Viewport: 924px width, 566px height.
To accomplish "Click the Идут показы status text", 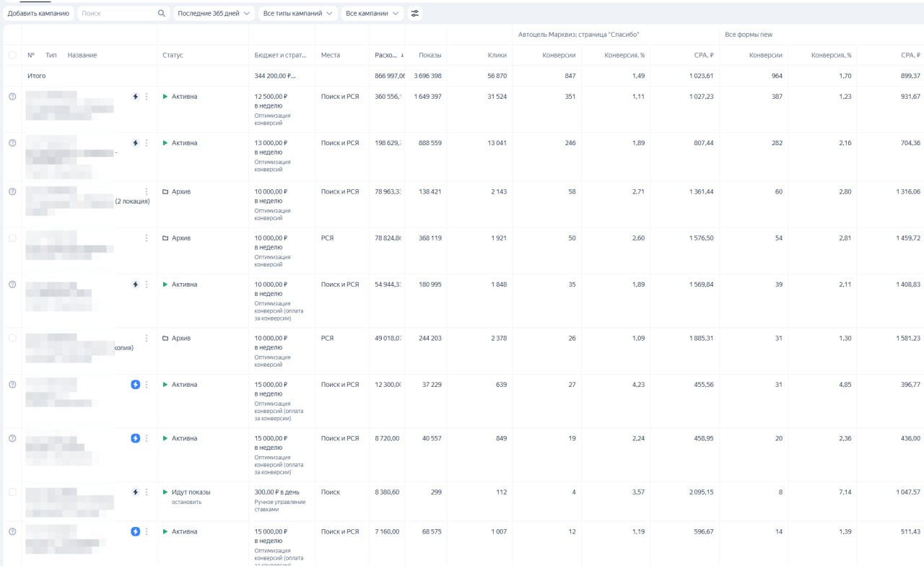I will [x=191, y=492].
